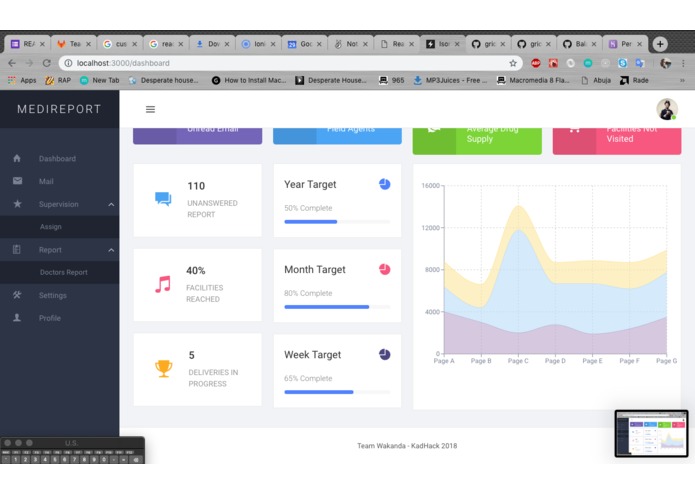695x494 pixels.
Task: Open Profile in sidebar
Action: (x=59, y=318)
